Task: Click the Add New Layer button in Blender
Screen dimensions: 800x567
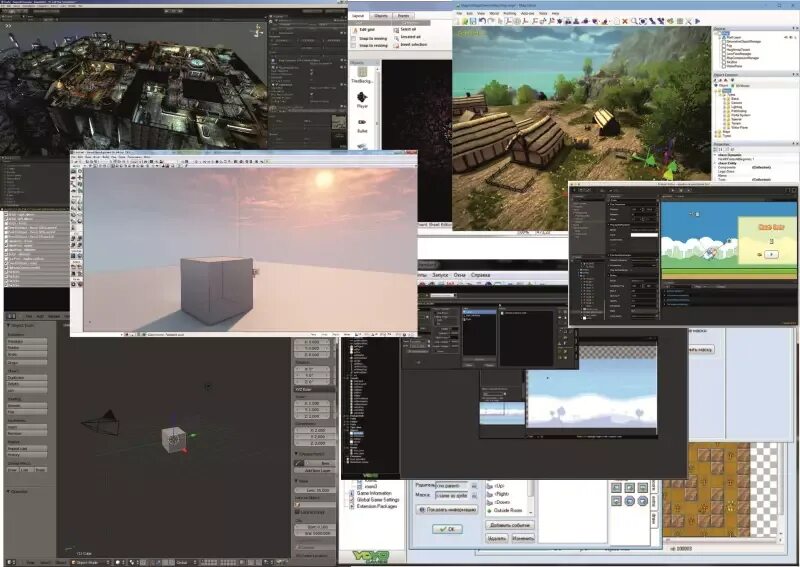Action: [317, 470]
